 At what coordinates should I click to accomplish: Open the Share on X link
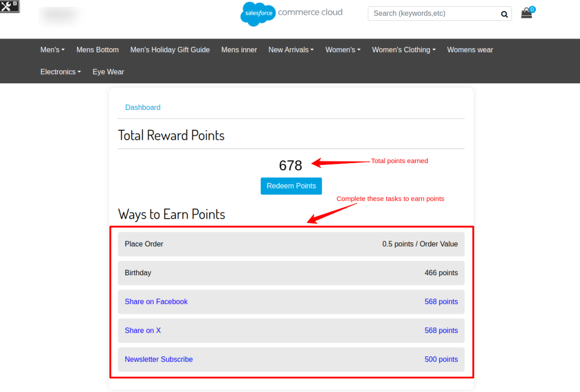[x=143, y=331]
